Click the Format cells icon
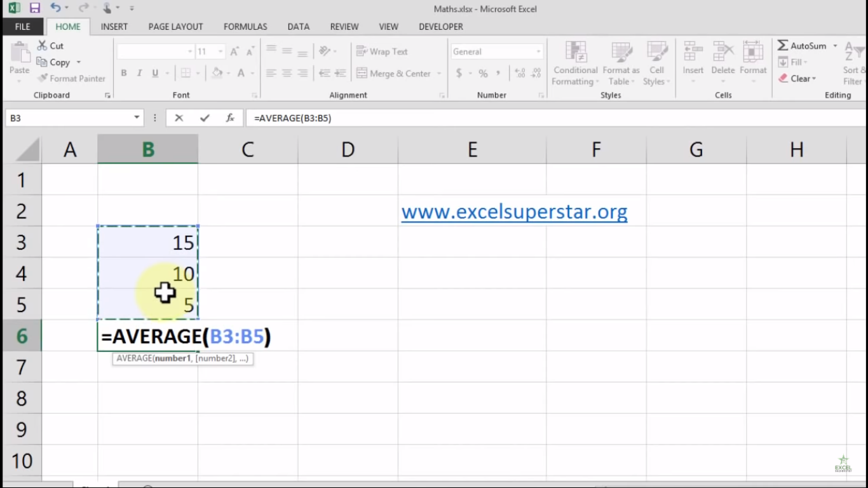The width and height of the screenshot is (868, 488). click(753, 53)
